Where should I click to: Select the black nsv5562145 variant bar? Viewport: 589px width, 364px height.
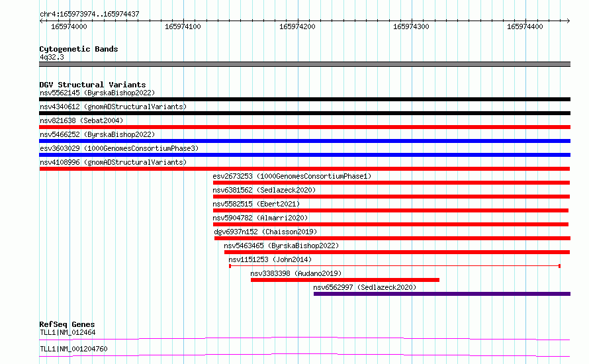click(x=304, y=99)
